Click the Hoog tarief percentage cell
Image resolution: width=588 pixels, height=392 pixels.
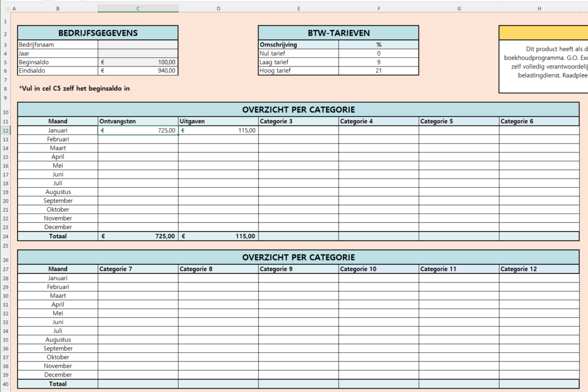378,70
